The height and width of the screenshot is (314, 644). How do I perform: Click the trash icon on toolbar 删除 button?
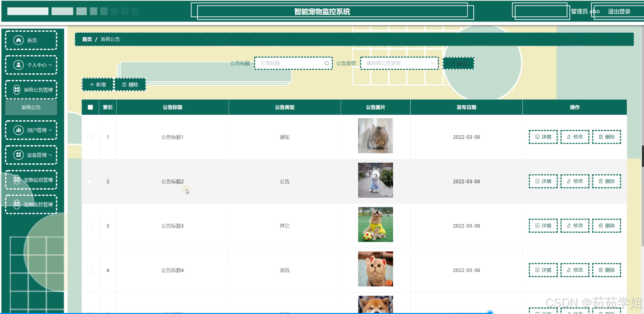pyautogui.click(x=124, y=84)
